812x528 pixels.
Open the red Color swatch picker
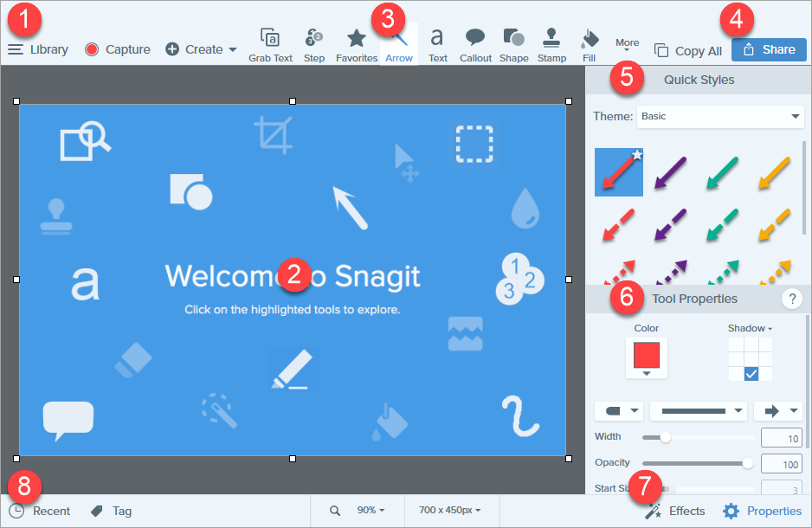(647, 358)
